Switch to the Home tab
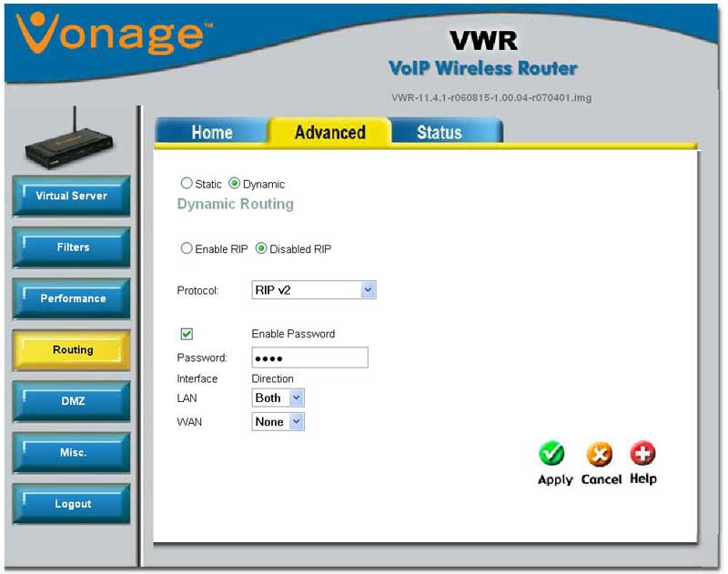This screenshot has width=728, height=574. coord(211,133)
